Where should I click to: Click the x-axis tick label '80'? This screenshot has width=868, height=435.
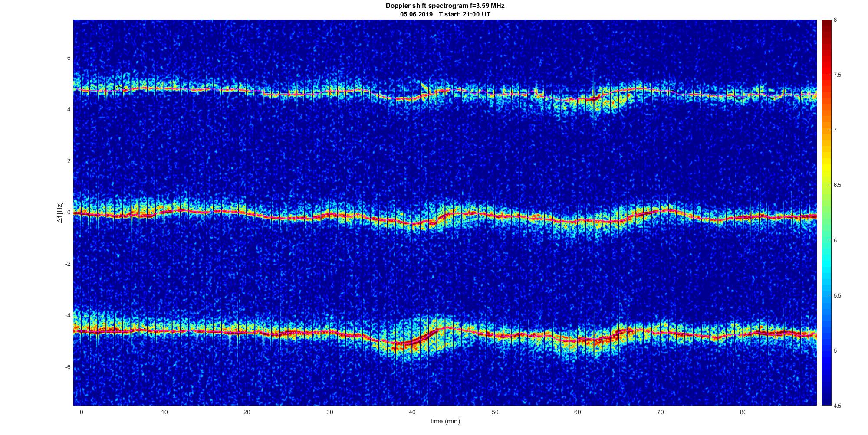click(743, 412)
